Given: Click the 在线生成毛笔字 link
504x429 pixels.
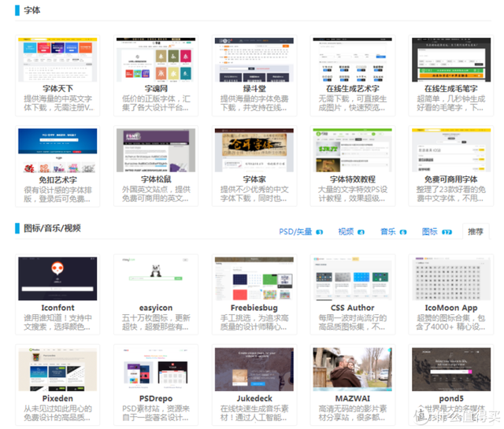Looking at the screenshot, I should (x=451, y=89).
